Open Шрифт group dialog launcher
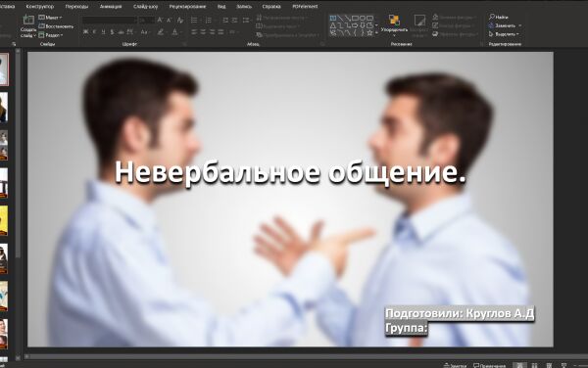This screenshot has width=588, height=368. tap(184, 44)
